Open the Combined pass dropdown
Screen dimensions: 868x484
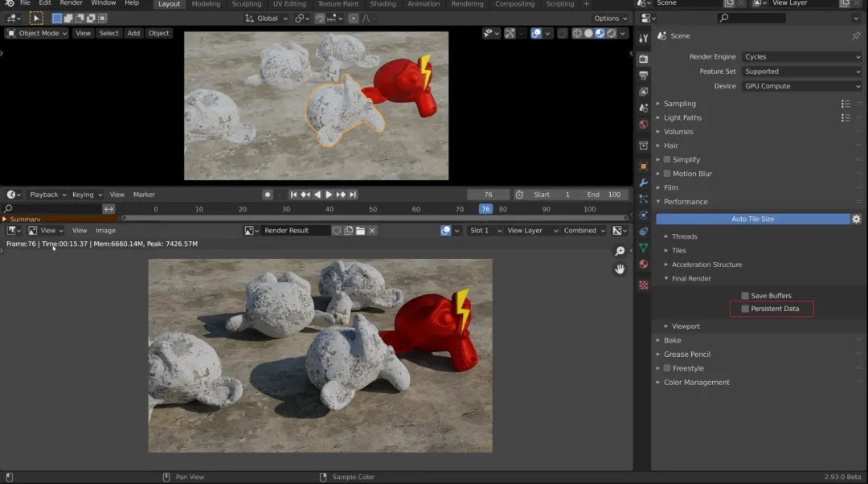(x=584, y=231)
